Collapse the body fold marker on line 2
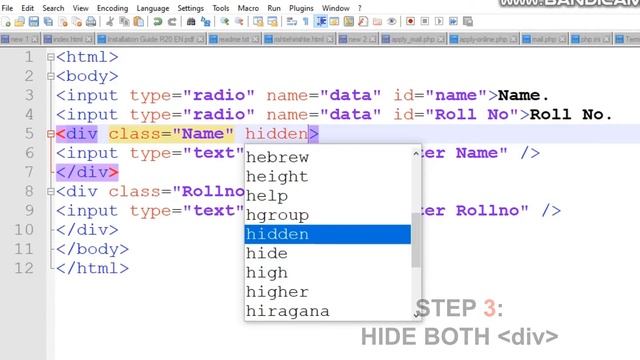 51,76
